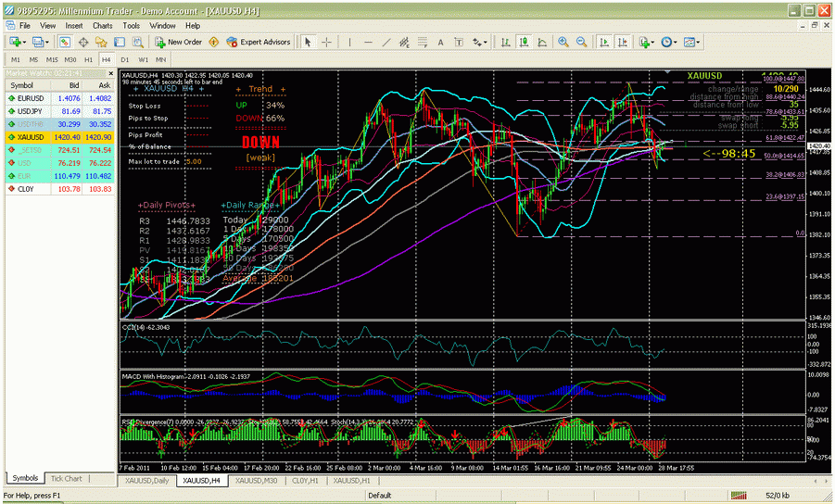Select the crosshair tool
The image size is (835, 504).
coord(326,42)
